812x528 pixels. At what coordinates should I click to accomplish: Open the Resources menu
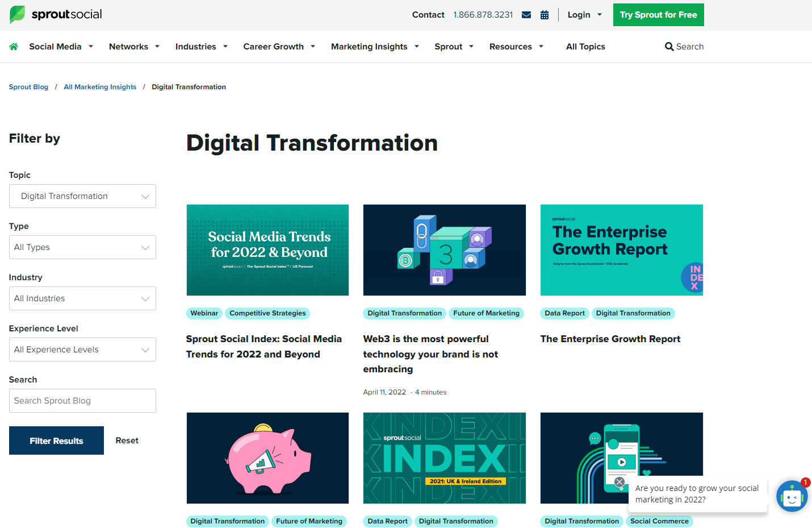point(516,47)
